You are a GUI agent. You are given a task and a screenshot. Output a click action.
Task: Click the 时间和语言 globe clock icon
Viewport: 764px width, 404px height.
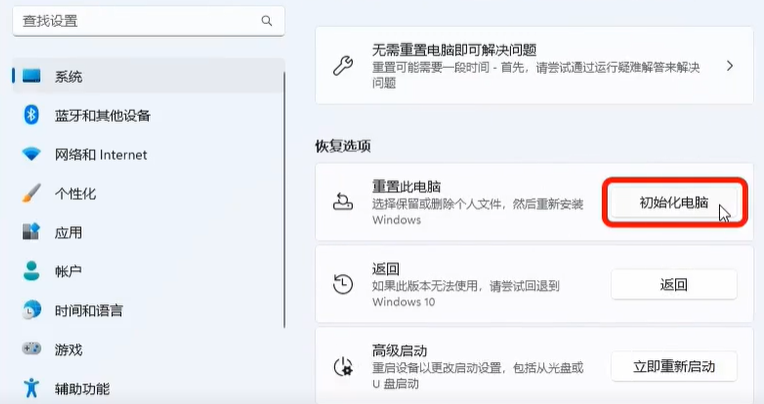click(x=32, y=310)
